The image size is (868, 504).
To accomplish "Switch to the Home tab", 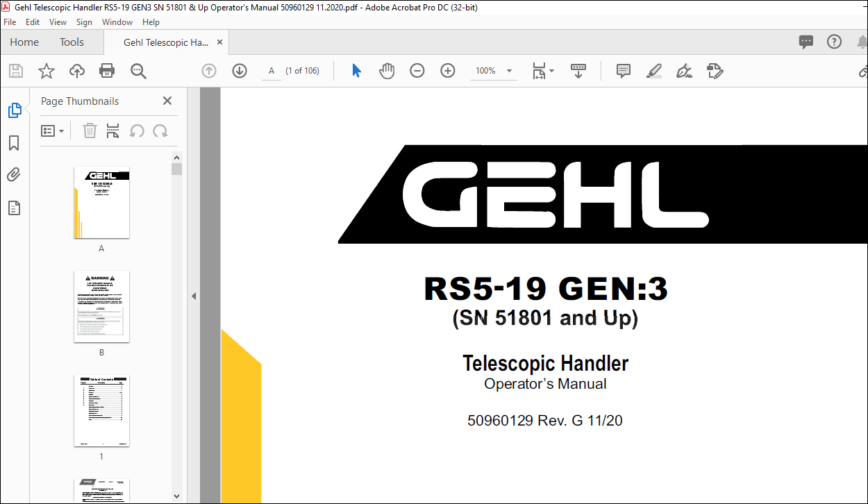I will (x=24, y=42).
